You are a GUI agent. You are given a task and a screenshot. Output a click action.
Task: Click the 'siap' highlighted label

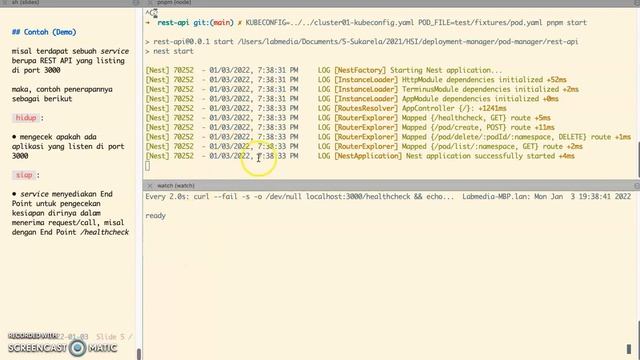point(24,175)
